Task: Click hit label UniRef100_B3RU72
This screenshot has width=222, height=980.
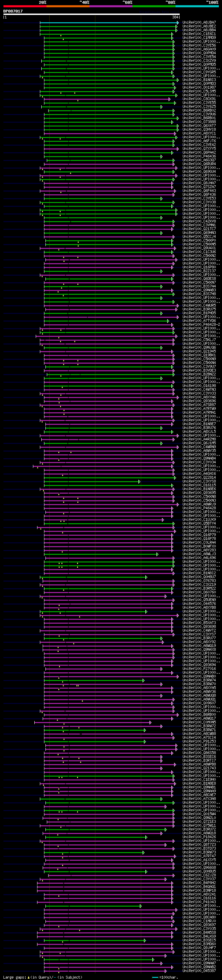Action: pyautogui.click(x=199, y=829)
